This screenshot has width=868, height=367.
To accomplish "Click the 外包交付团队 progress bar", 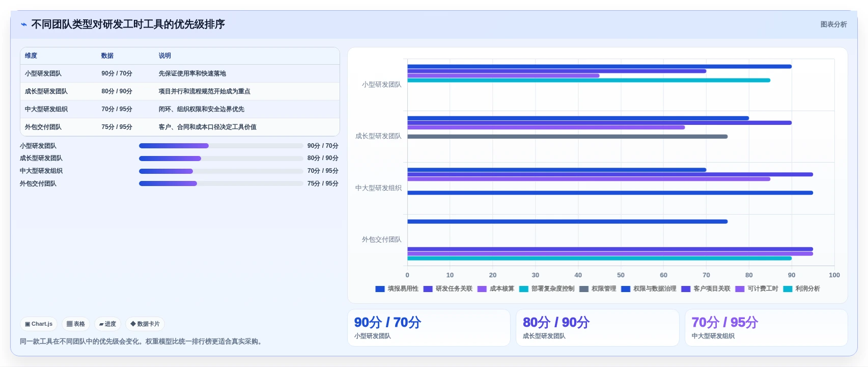I will [221, 183].
